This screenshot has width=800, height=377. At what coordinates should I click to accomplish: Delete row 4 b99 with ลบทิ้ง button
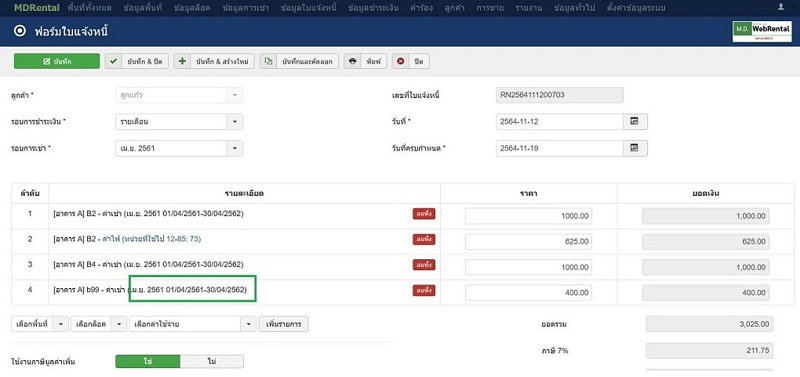pos(424,290)
